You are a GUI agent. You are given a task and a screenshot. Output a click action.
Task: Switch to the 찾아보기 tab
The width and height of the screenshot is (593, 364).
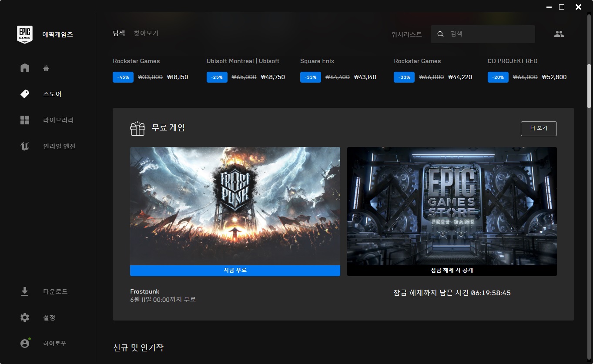146,33
